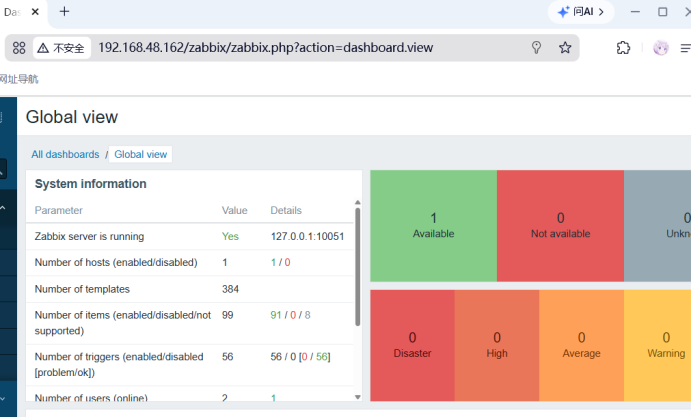Click the Parameter column header
The height and width of the screenshot is (418, 692).
pyautogui.click(x=59, y=211)
